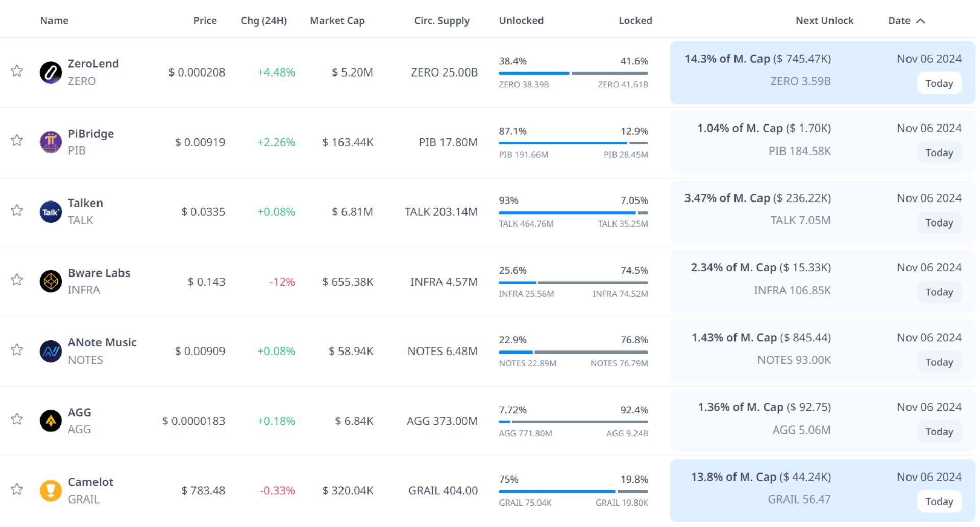Click the Bware Labs token logo icon
This screenshot has width=980, height=527.
point(51,281)
